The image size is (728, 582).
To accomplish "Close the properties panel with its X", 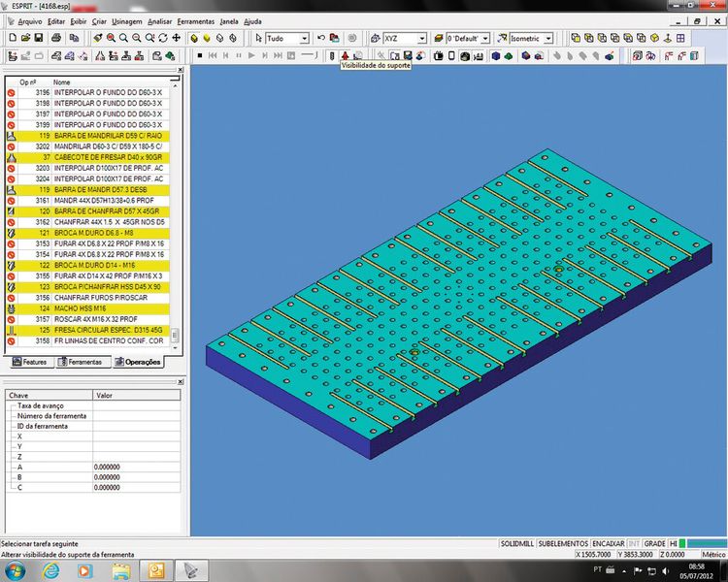I will pos(181,381).
